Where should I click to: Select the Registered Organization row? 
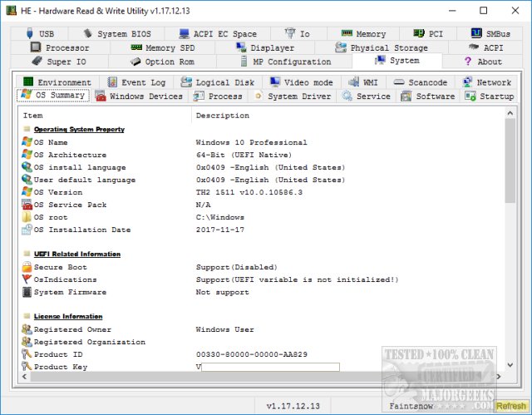(x=261, y=342)
